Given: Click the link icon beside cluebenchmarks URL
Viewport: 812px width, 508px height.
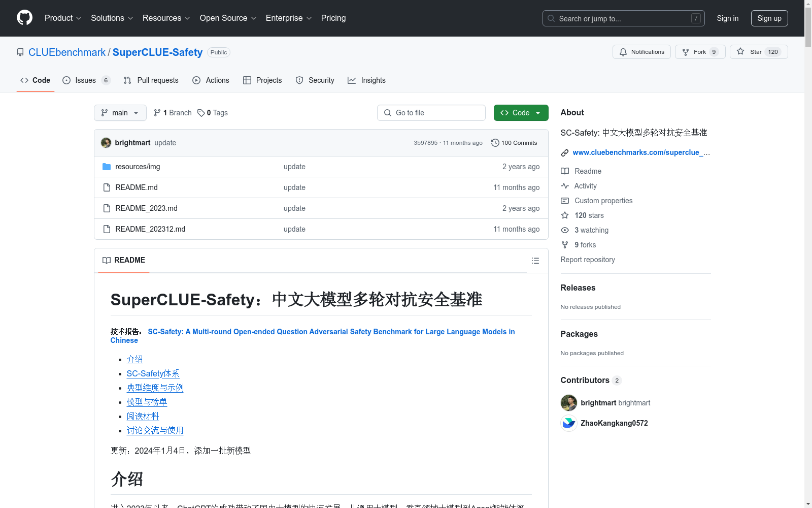Looking at the screenshot, I should (565, 153).
